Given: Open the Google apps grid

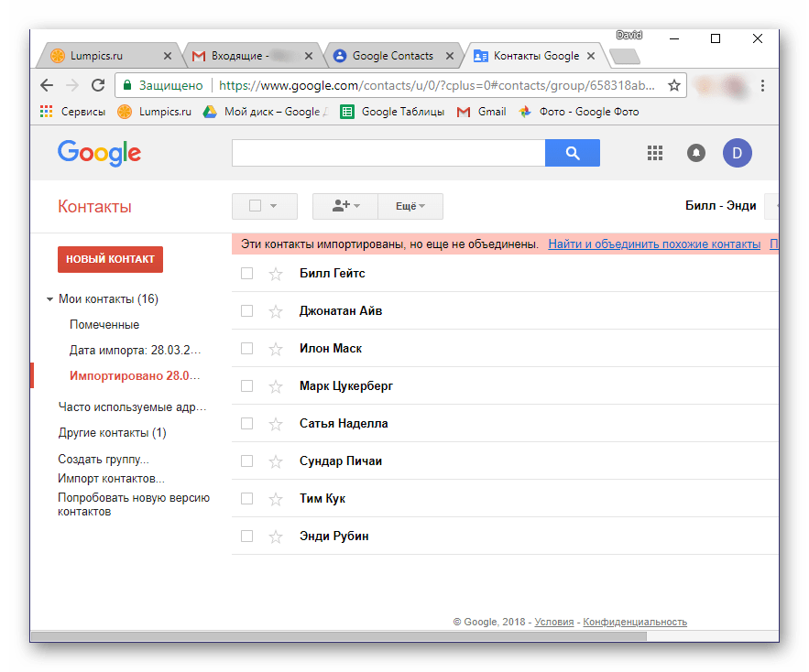Looking at the screenshot, I should pos(655,153).
